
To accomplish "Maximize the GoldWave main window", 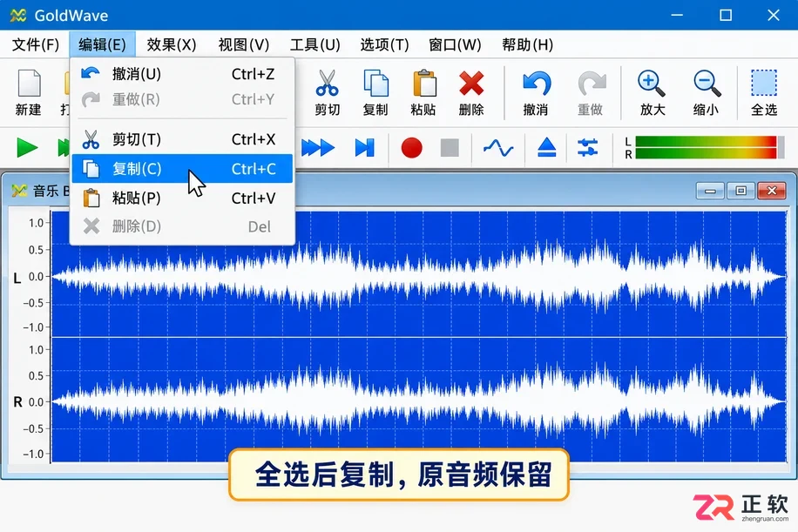I will click(726, 16).
